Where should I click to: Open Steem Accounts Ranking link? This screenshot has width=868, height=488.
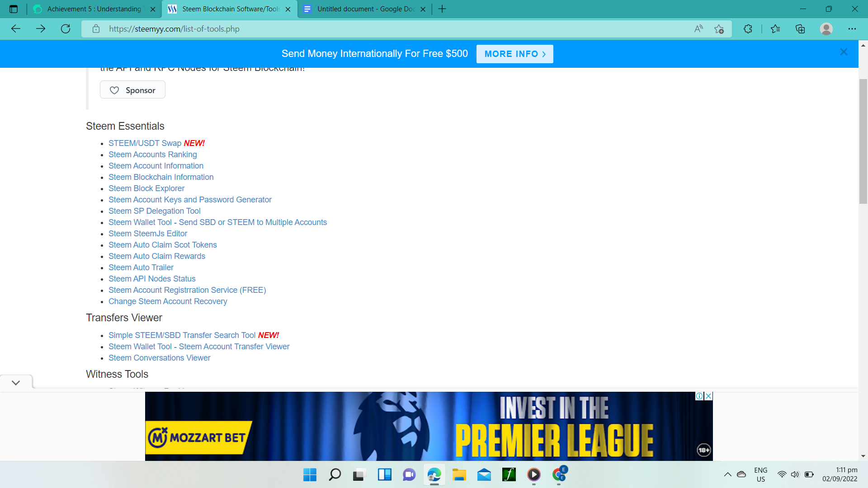(152, 155)
